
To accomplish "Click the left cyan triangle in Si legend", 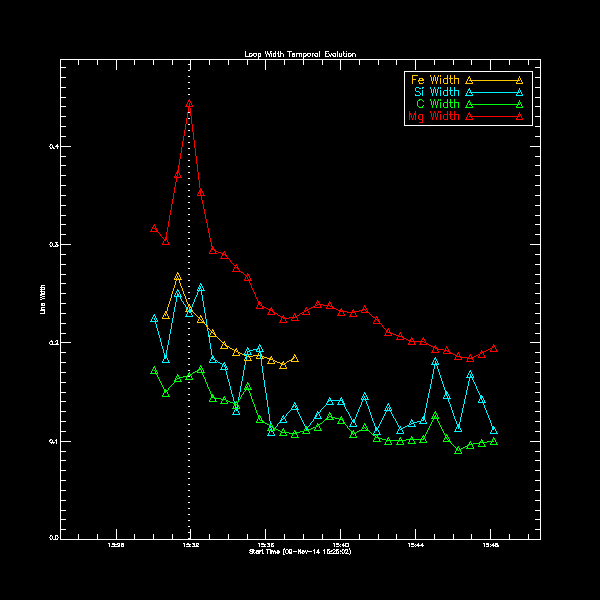I will pos(468,93).
